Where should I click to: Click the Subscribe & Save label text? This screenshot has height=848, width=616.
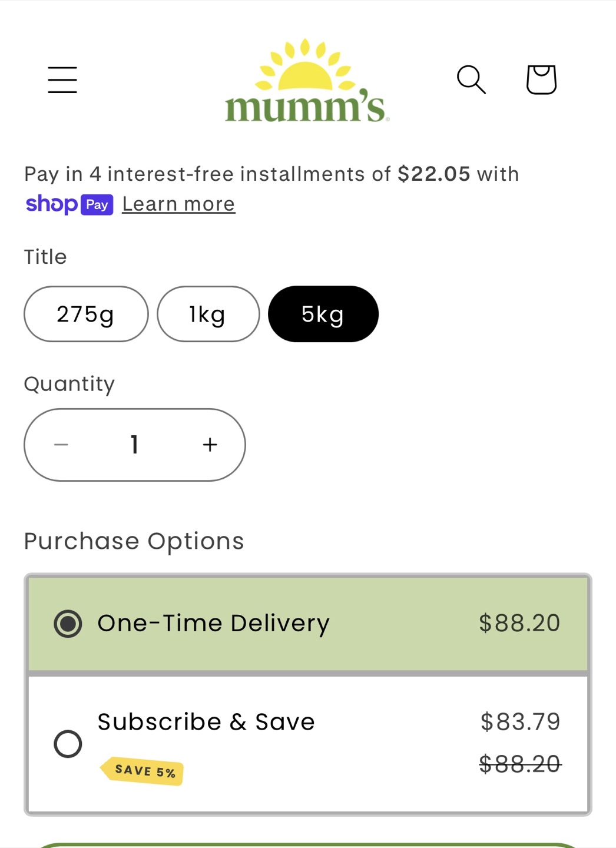(x=206, y=722)
